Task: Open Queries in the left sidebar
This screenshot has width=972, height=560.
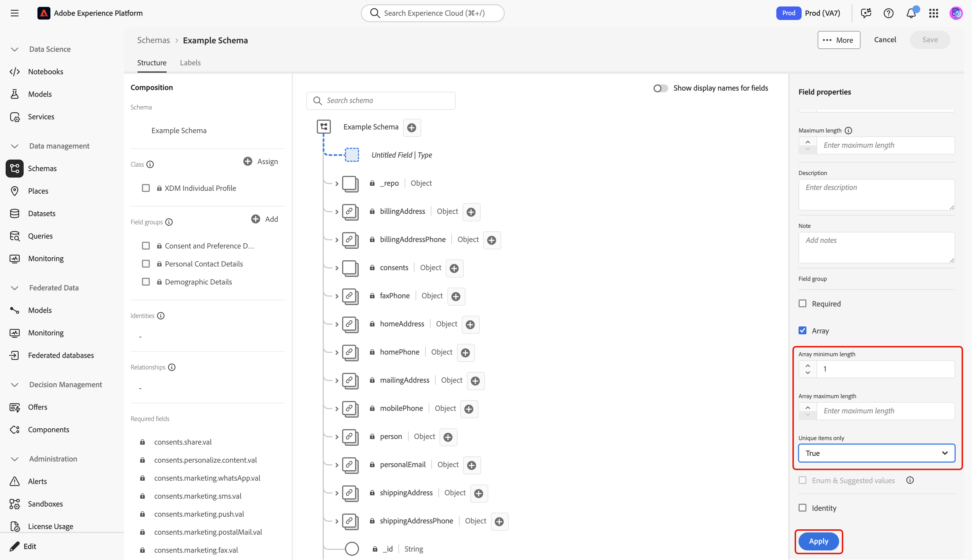Action: [x=40, y=236]
